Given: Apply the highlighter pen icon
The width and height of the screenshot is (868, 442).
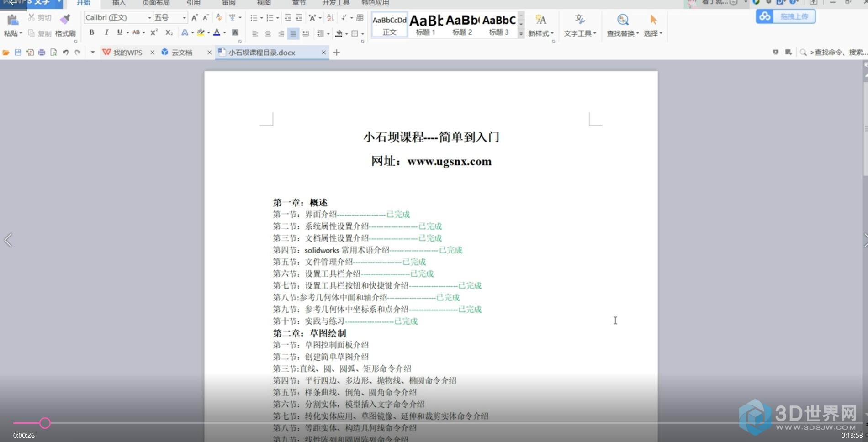Looking at the screenshot, I should 200,32.
